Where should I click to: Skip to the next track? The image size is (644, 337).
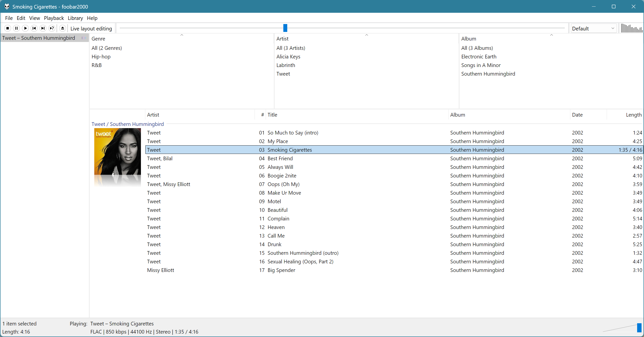(x=43, y=28)
